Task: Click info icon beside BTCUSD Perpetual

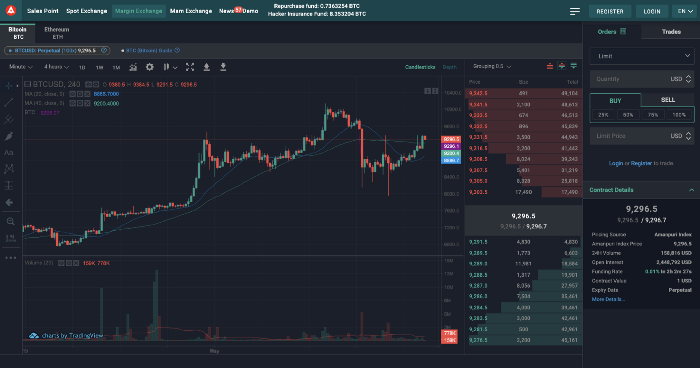Action: [x=104, y=50]
